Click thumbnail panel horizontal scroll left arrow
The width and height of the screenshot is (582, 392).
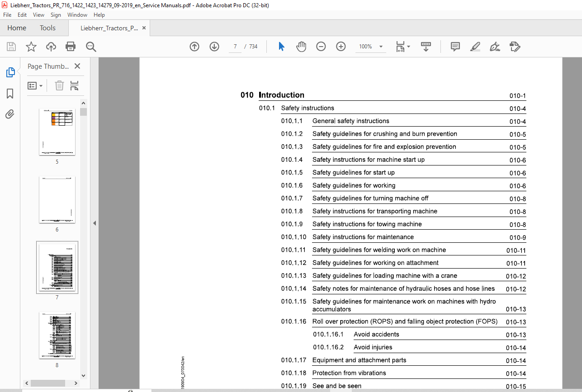[26, 383]
